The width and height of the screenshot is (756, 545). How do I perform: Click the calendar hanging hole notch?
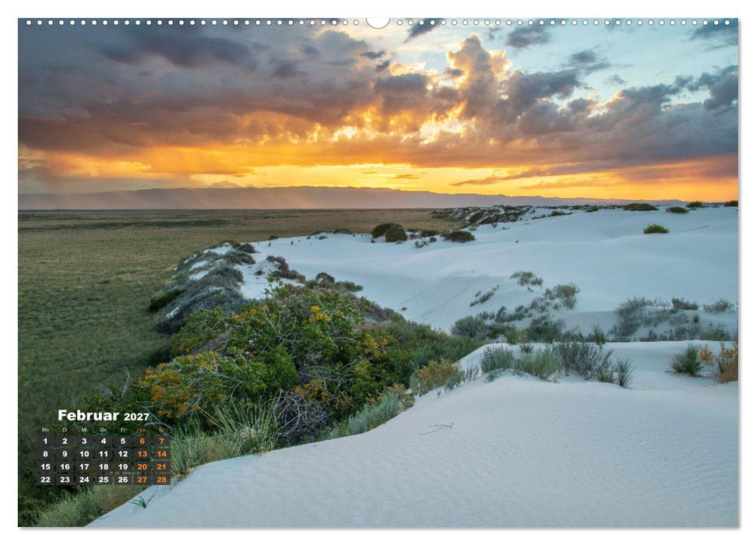click(x=378, y=23)
